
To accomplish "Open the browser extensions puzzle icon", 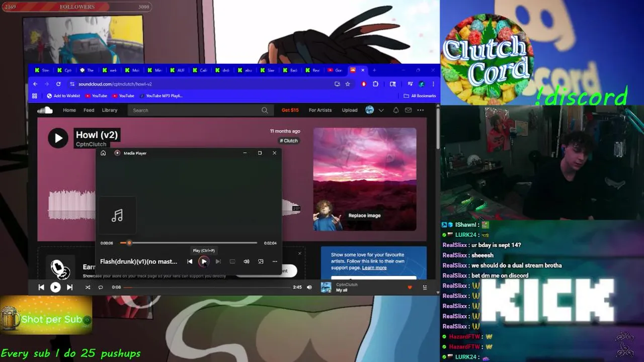I will 375,84.
